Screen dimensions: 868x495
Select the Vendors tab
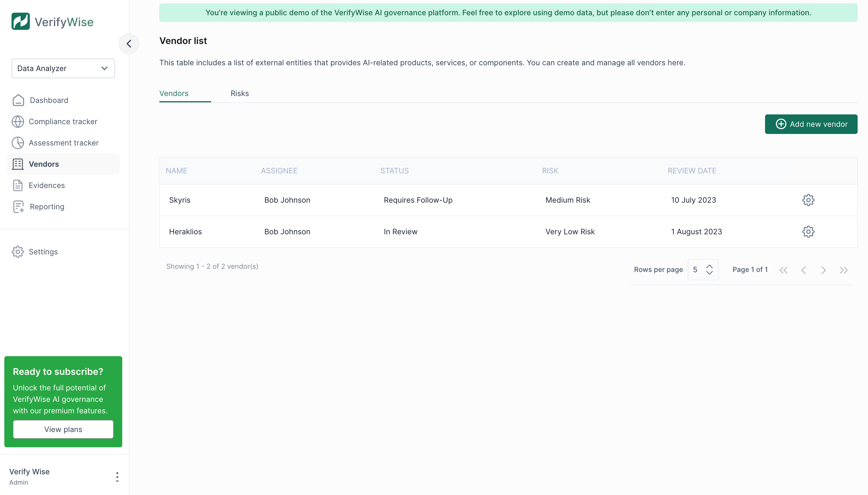[x=174, y=93]
